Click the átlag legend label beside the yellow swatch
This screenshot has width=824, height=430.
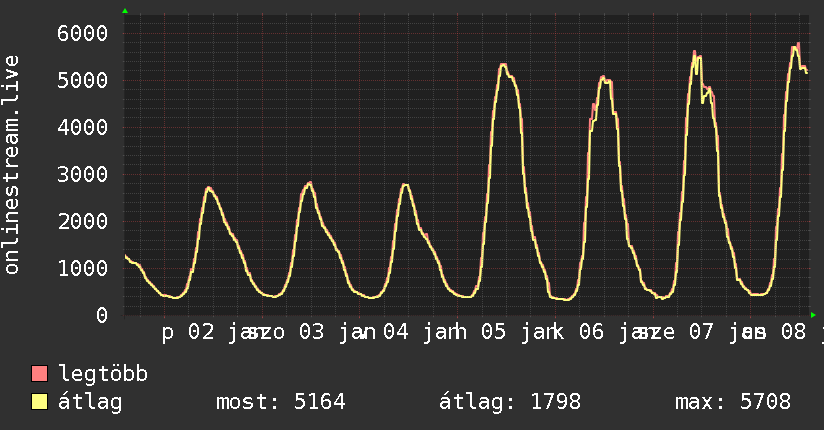(90, 402)
